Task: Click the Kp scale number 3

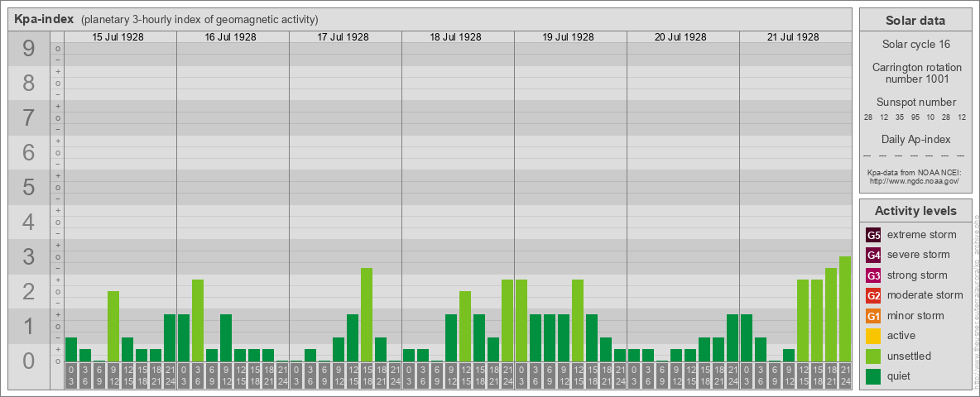Action: coord(29,256)
